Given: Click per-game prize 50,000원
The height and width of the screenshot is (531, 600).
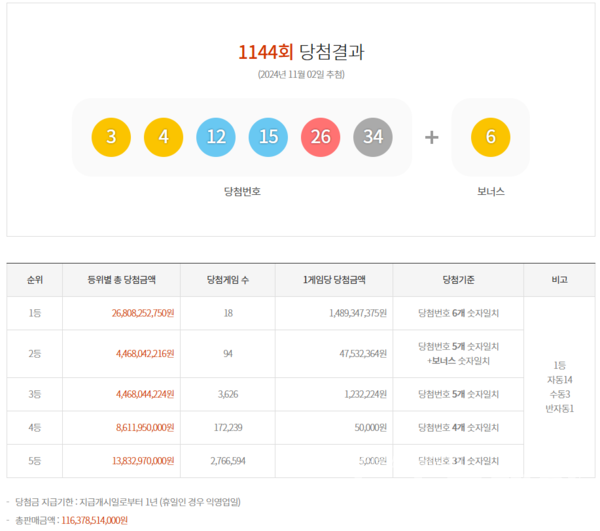Looking at the screenshot, I should coord(371,427).
